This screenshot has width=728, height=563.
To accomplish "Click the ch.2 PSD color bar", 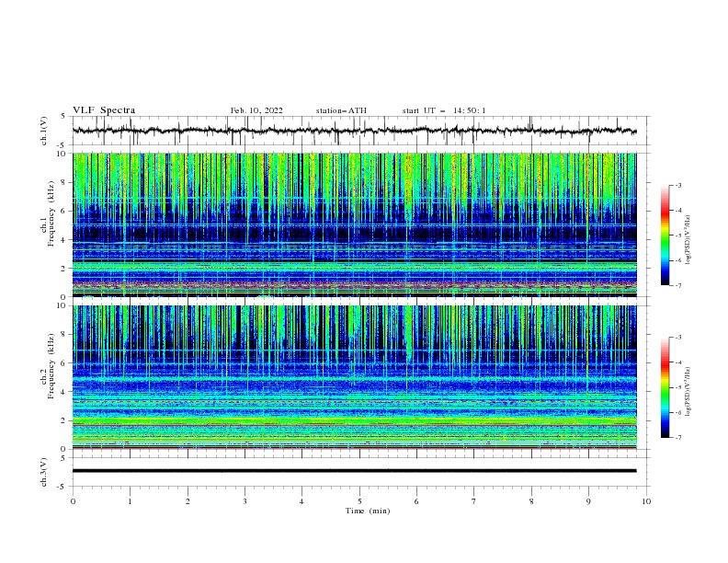I will tap(665, 387).
